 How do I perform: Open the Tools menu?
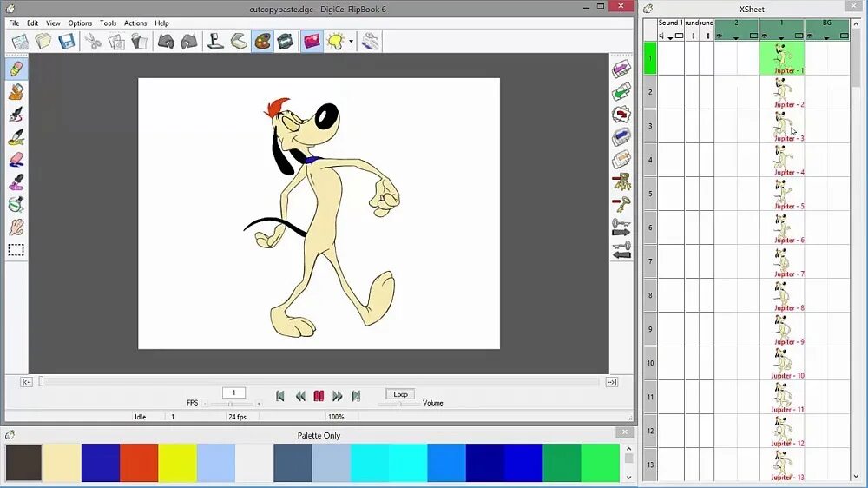pyautogui.click(x=108, y=23)
